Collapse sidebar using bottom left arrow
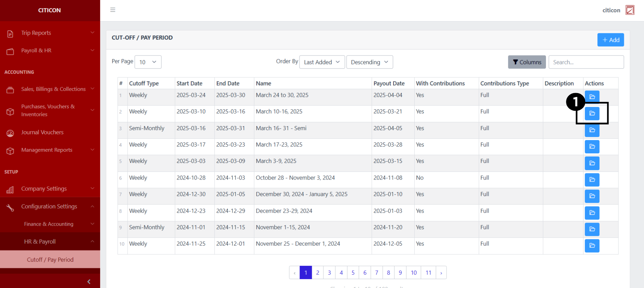The image size is (644, 288). [x=89, y=282]
